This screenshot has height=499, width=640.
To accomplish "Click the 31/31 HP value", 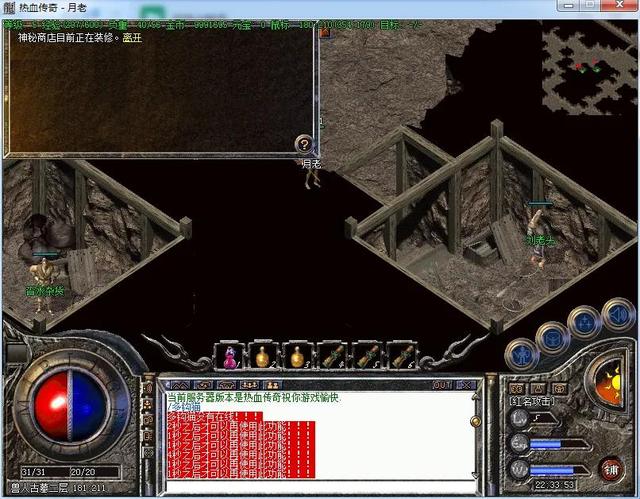I will (x=34, y=472).
